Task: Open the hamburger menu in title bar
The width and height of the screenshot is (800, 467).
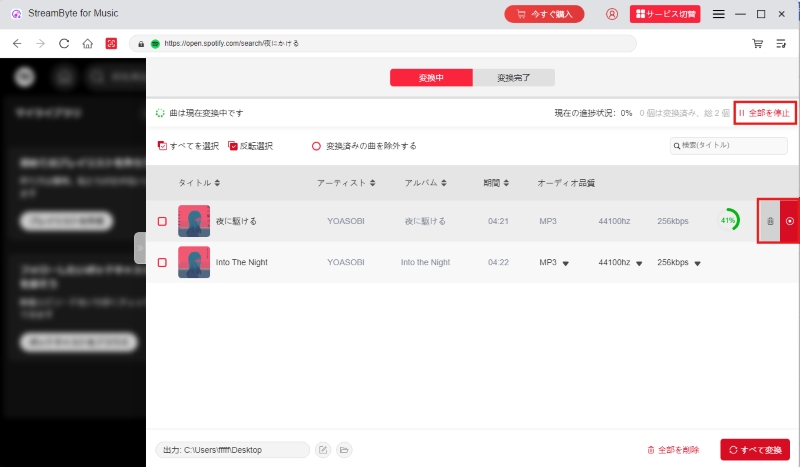Action: pyautogui.click(x=718, y=14)
